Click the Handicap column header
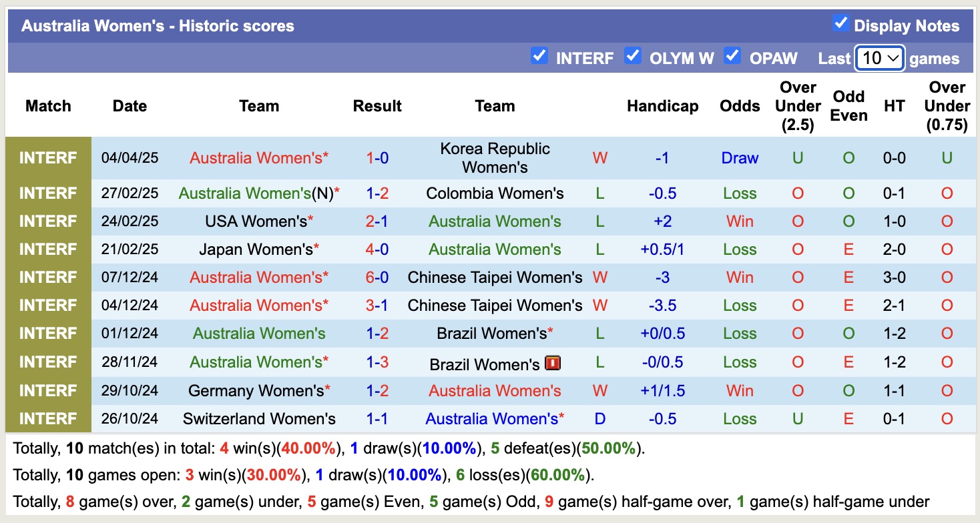 click(x=662, y=106)
